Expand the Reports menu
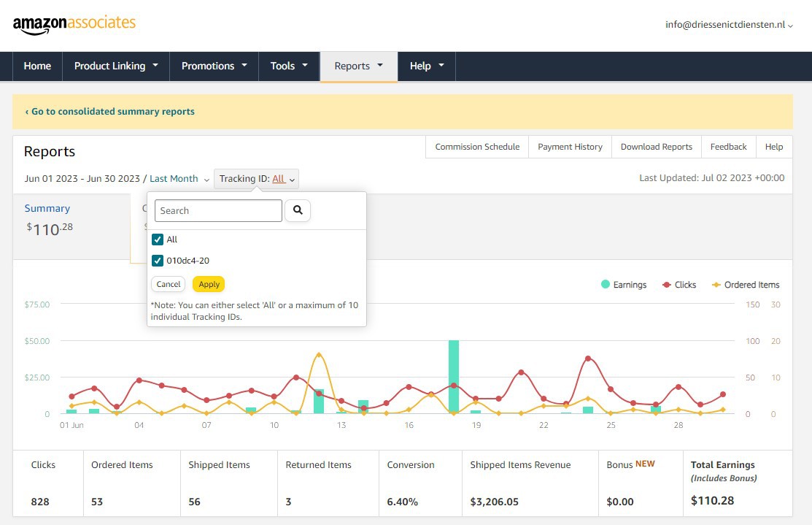The width and height of the screenshot is (812, 525). 358,66
